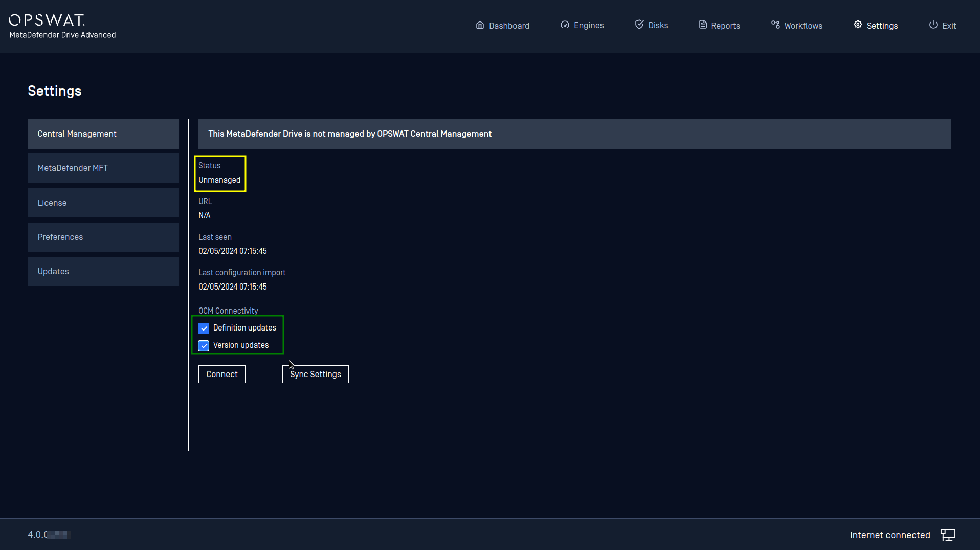This screenshot has width=980, height=550.
Task: Click the Settings gear icon
Action: [x=858, y=25]
